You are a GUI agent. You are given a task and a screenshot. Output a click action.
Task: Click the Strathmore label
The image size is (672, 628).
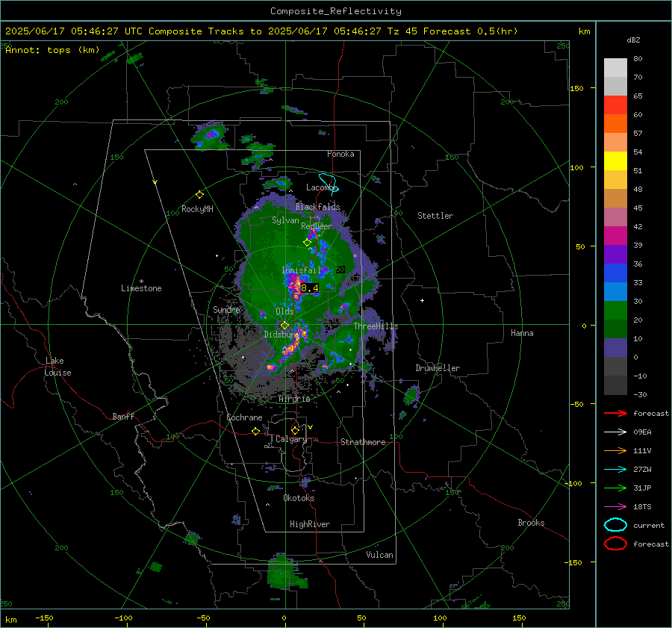click(363, 442)
